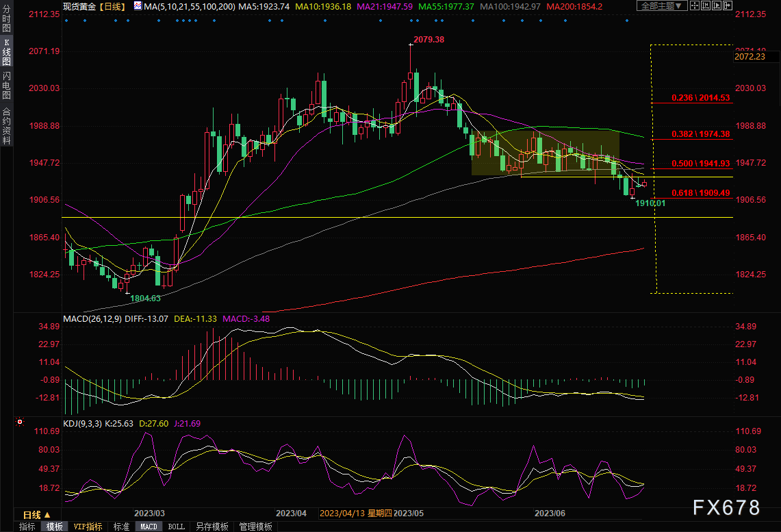Click the crosshair grid icon at top right

(x=695, y=6)
